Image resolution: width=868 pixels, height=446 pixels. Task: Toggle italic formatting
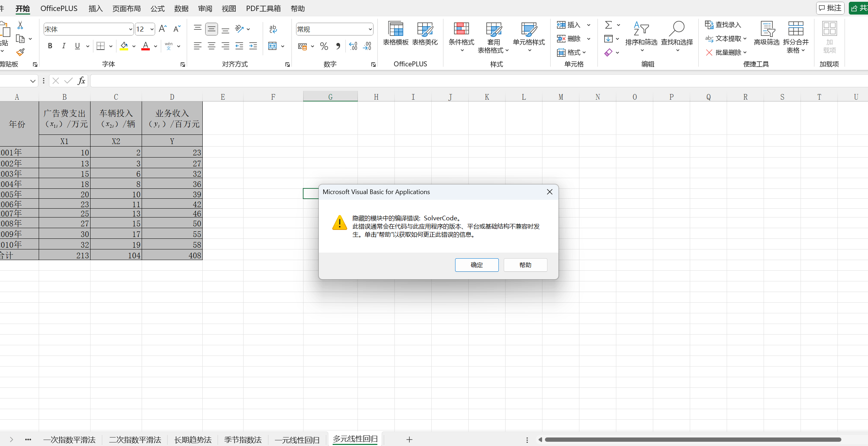pyautogui.click(x=64, y=46)
